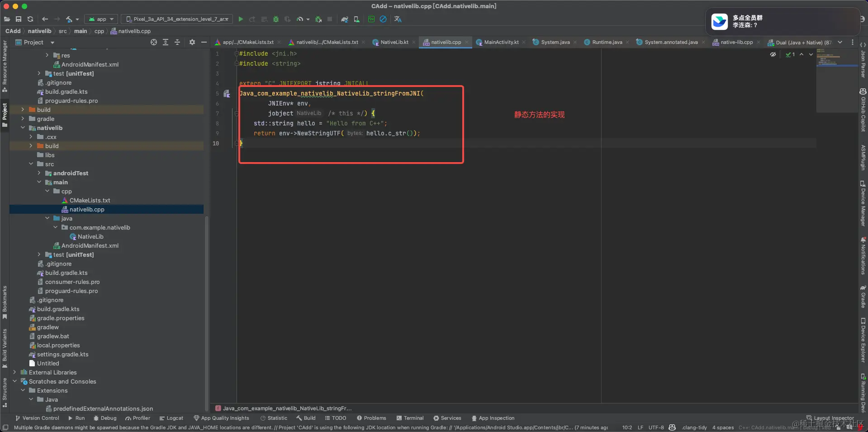Click the UTF-8 encoding status entry
Image resolution: width=868 pixels, height=432 pixels.
[x=656, y=427]
